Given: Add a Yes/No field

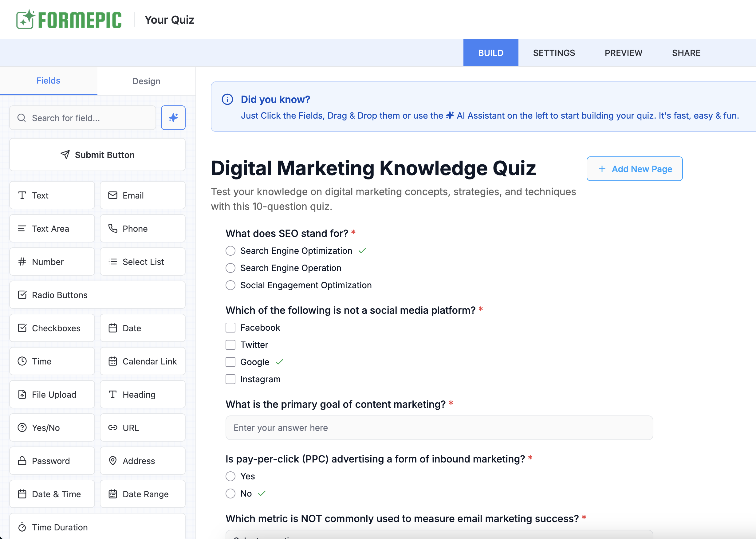Looking at the screenshot, I should click(x=52, y=427).
